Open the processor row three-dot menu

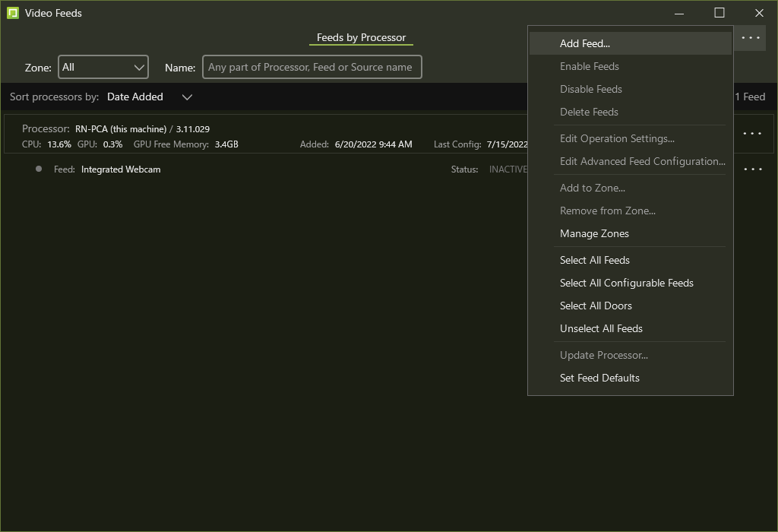click(752, 134)
